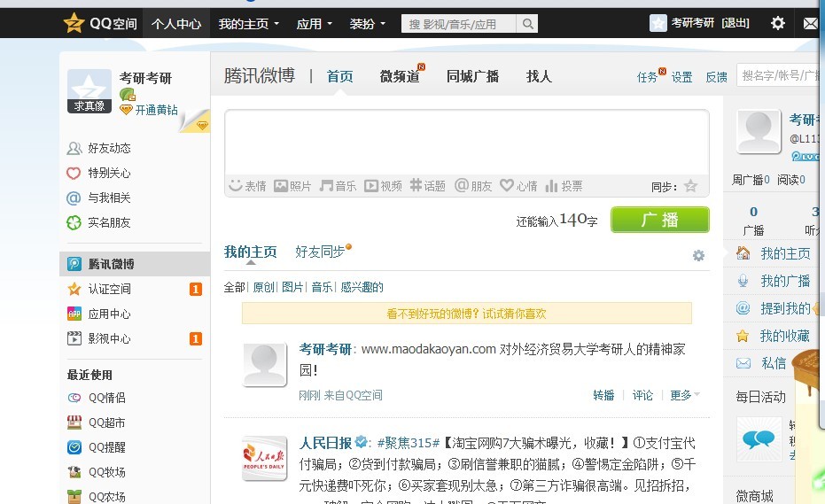Add a photo with 照片
Viewport: 825px width, 504px height.
292,186
